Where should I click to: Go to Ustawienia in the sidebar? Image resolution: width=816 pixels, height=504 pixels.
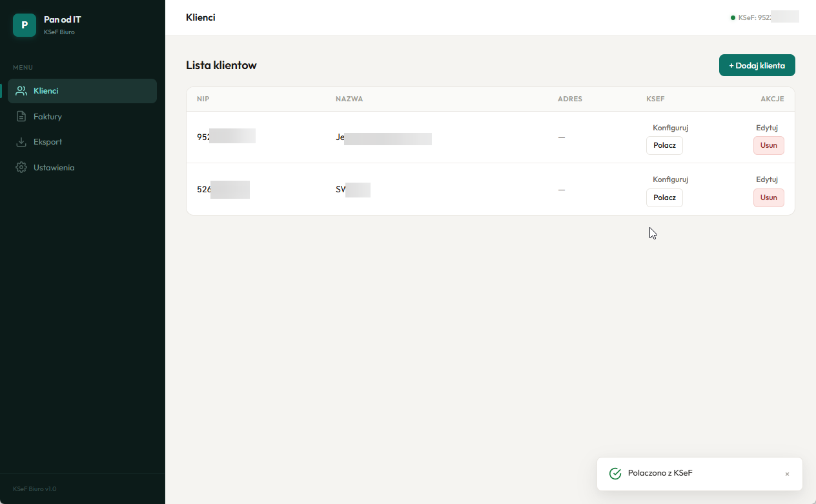54,168
